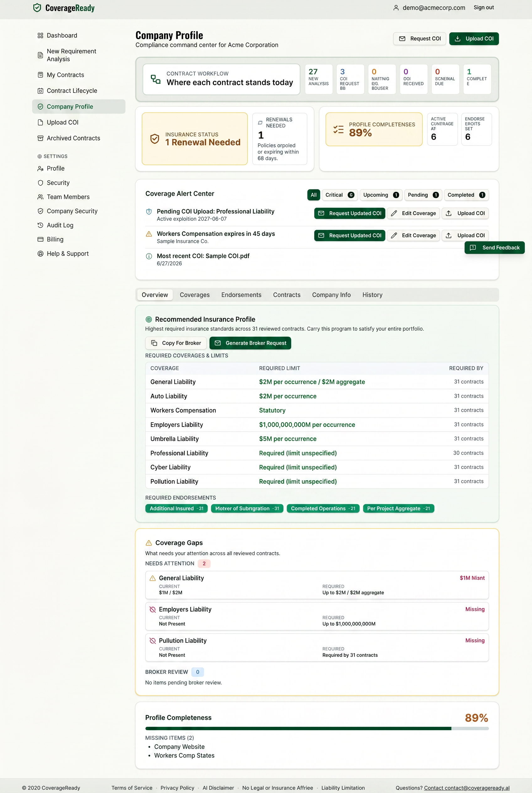532x793 pixels.
Task: Switch to the Endorsements tab
Action: click(x=241, y=295)
